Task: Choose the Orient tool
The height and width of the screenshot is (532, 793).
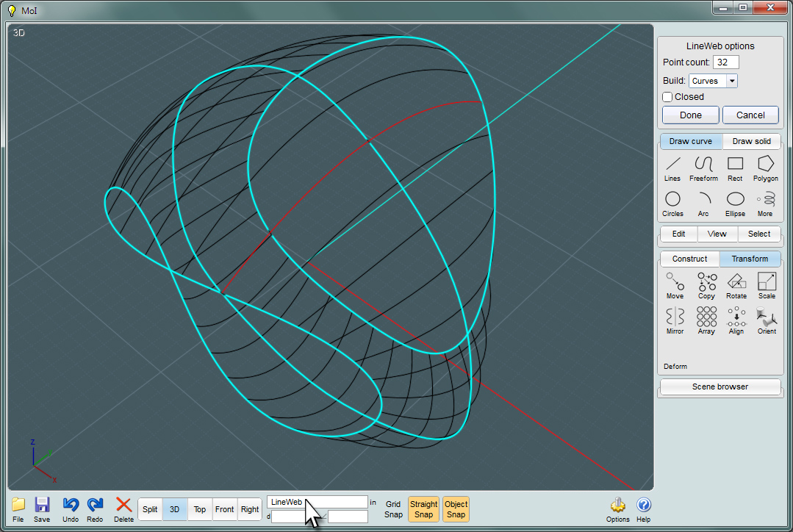Action: coord(767,321)
